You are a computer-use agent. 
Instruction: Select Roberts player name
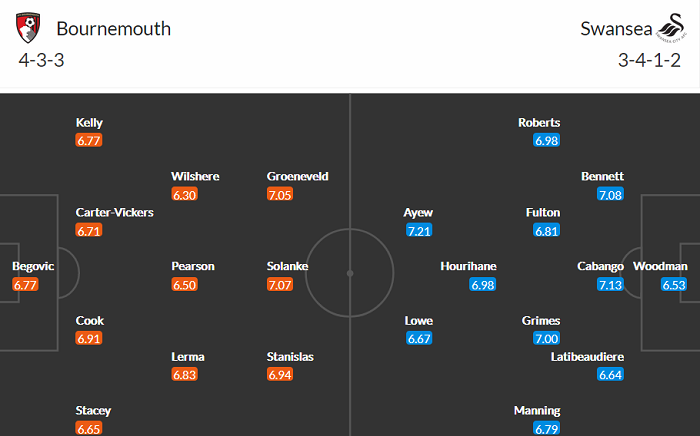(539, 123)
